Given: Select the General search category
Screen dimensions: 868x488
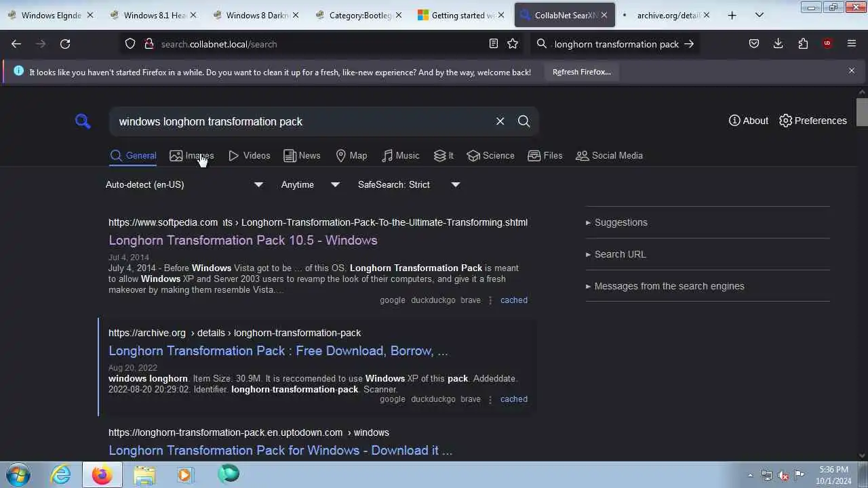Looking at the screenshot, I should (134, 155).
